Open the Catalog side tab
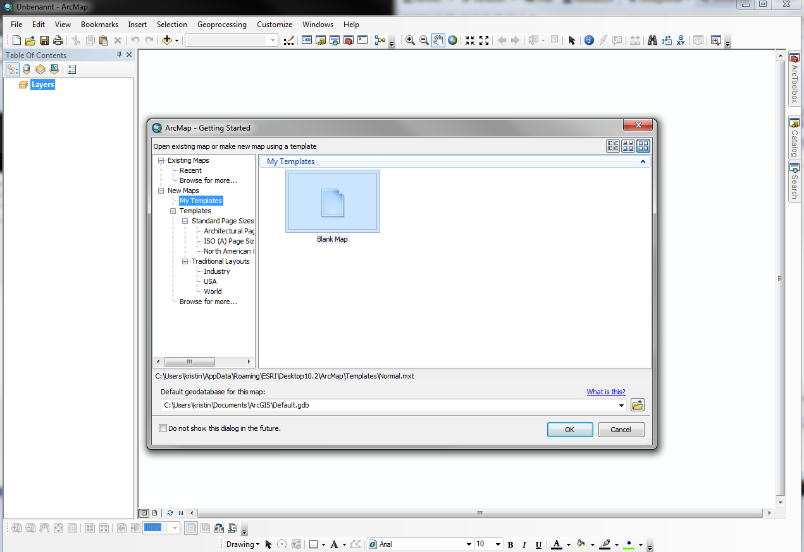 [794, 137]
